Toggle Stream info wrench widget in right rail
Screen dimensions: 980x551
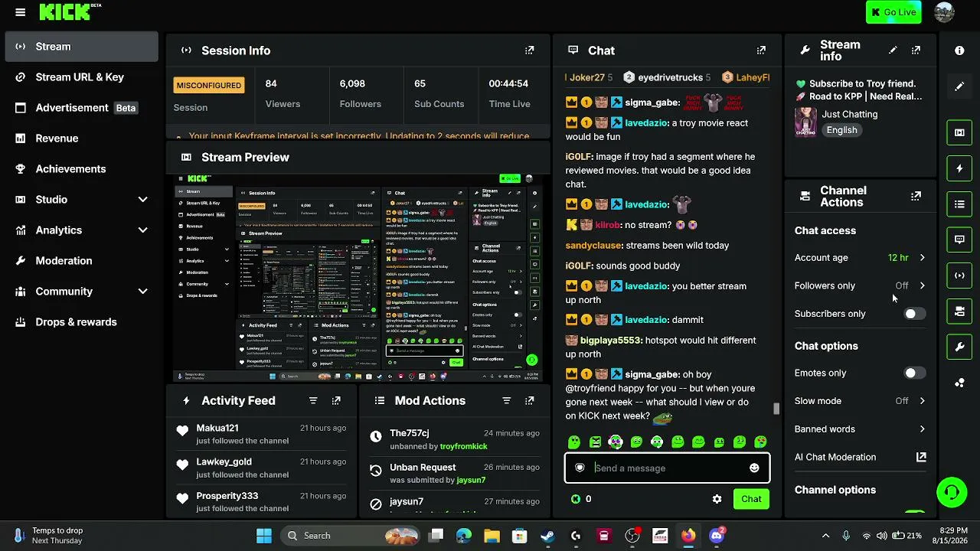(x=959, y=347)
